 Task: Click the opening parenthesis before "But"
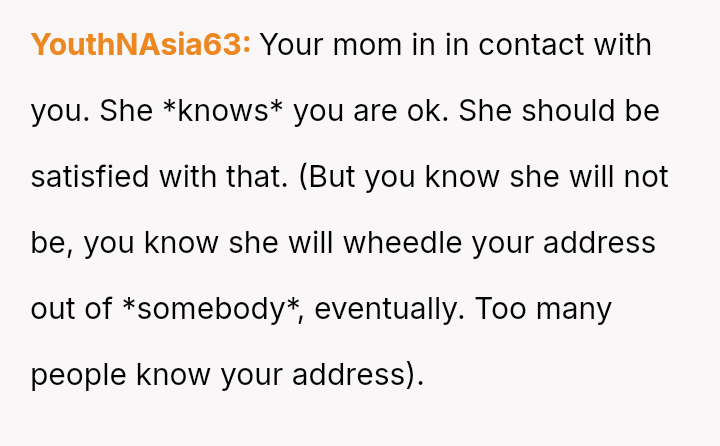pos(305,177)
